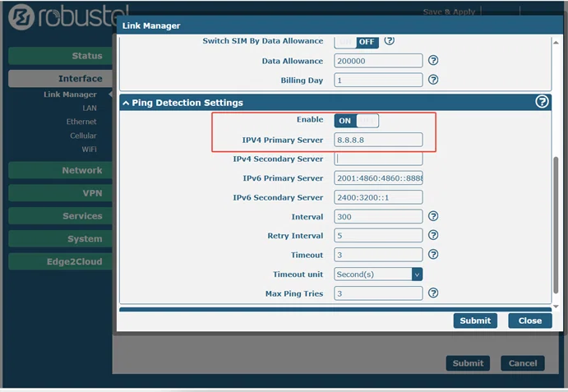Open the Status menu
The image size is (568, 392).
(61, 56)
